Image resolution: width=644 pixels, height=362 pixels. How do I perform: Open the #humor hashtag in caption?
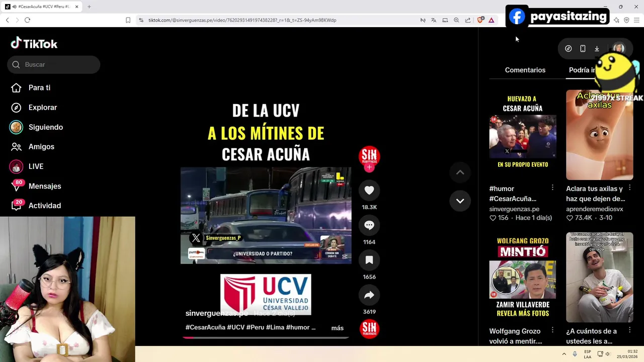[x=297, y=327]
